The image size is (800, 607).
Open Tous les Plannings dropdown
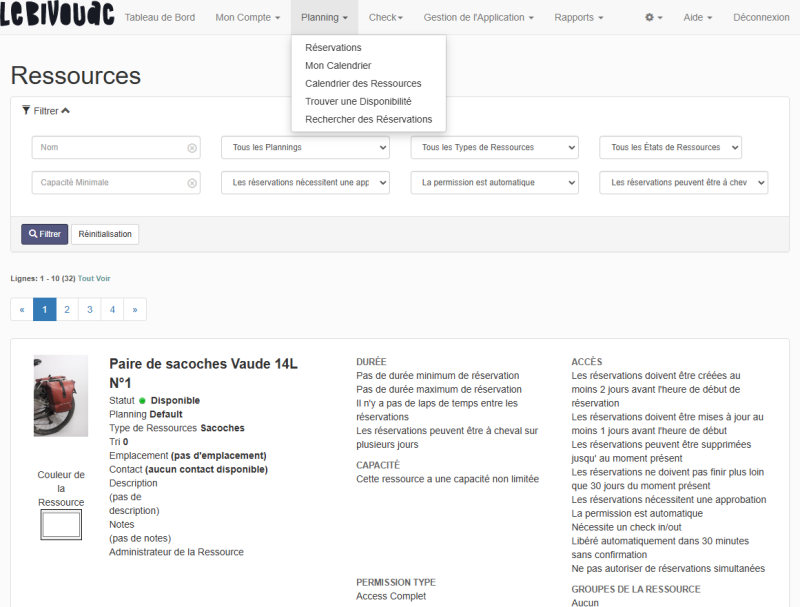click(304, 148)
